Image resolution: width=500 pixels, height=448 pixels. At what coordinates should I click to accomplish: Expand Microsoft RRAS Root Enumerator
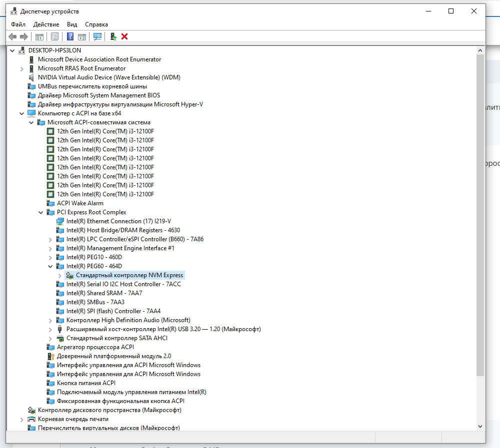(21, 68)
